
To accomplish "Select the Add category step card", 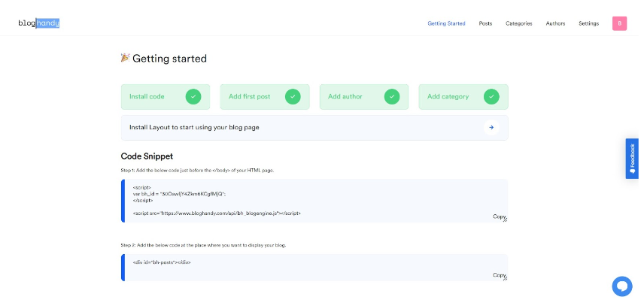I will 463,97.
